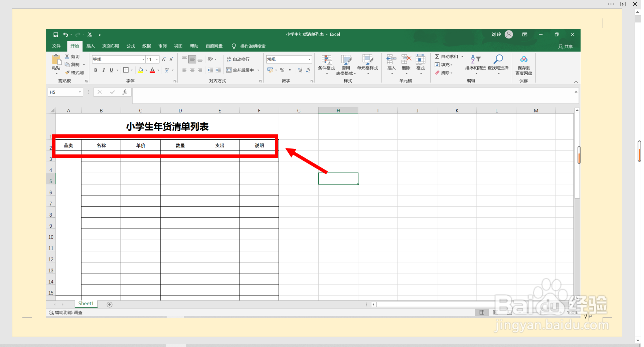The image size is (644, 347).
Task: Toggle align left alignment
Action: (184, 70)
